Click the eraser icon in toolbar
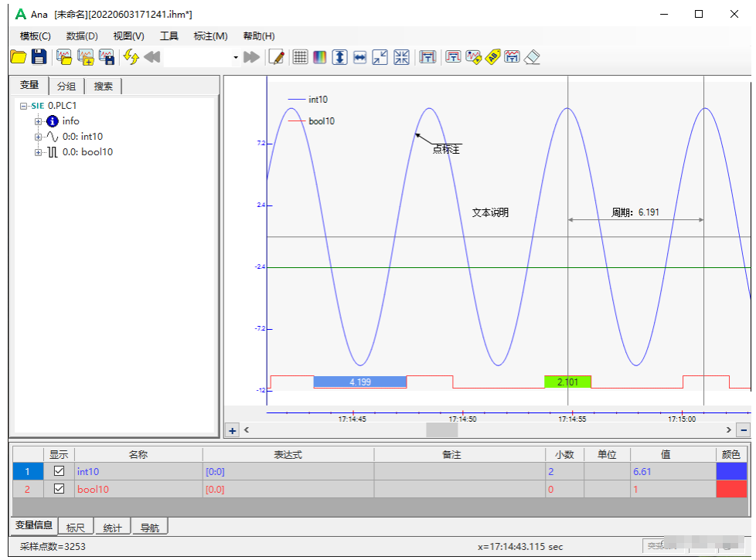The height and width of the screenshot is (560, 756). [x=532, y=57]
